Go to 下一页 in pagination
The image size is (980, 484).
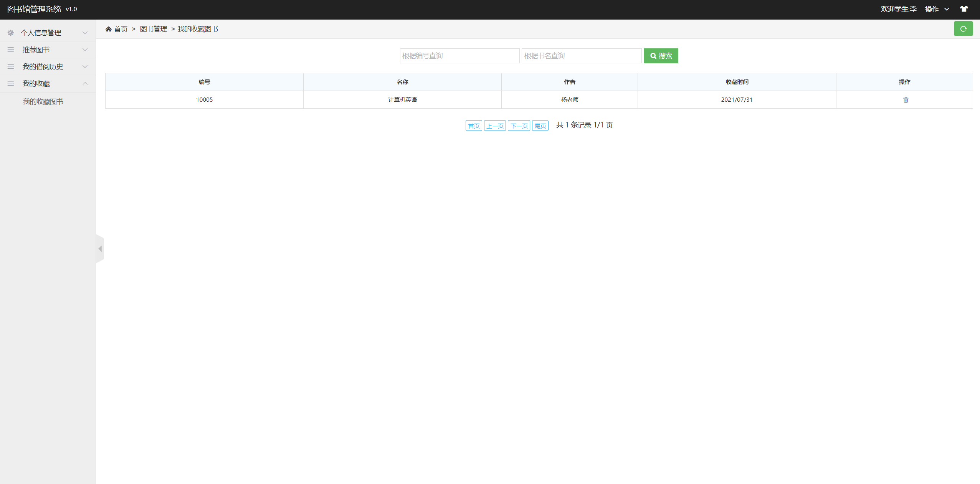519,126
